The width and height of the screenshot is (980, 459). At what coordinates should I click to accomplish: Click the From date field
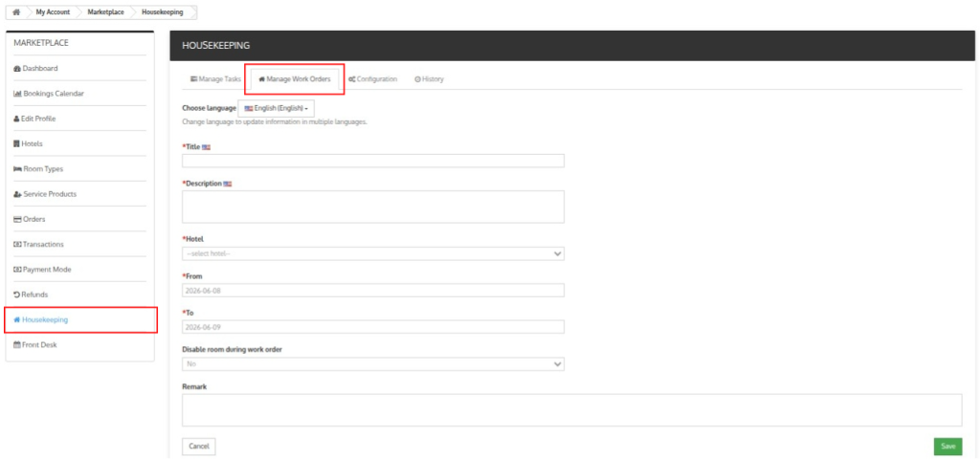(x=373, y=291)
